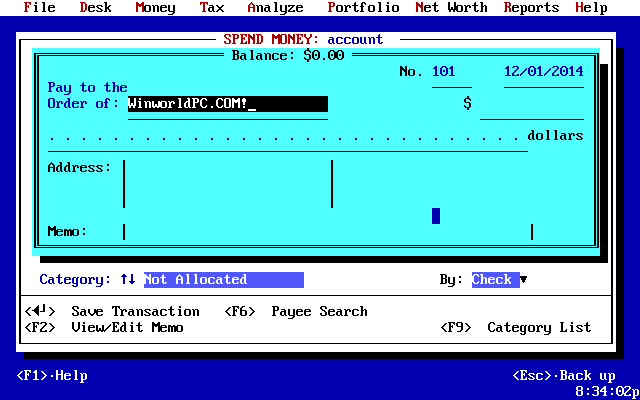
Task: Click the SPEND MONEY: account title
Action: click(304, 40)
